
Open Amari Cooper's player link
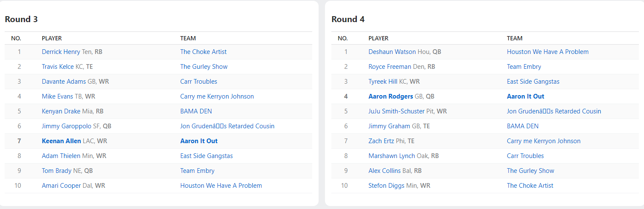(x=61, y=186)
